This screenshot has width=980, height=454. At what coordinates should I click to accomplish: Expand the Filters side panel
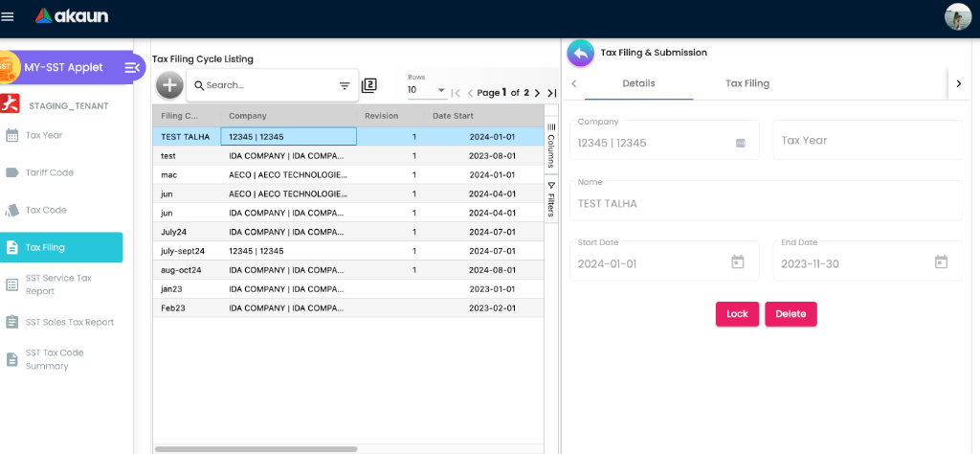coord(551,199)
